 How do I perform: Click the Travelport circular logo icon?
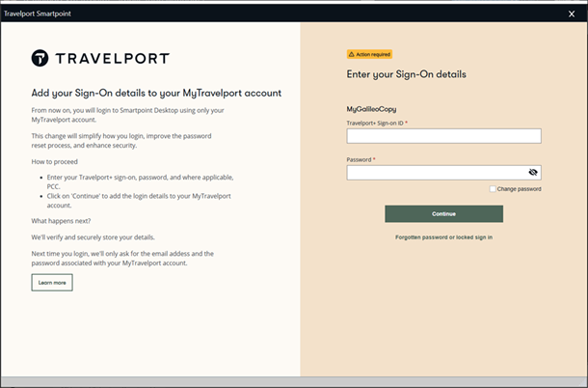tap(40, 59)
